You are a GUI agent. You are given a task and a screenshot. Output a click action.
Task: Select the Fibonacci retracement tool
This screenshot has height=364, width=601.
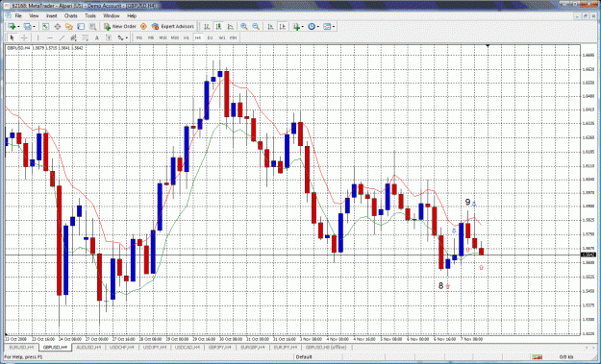[x=86, y=37]
